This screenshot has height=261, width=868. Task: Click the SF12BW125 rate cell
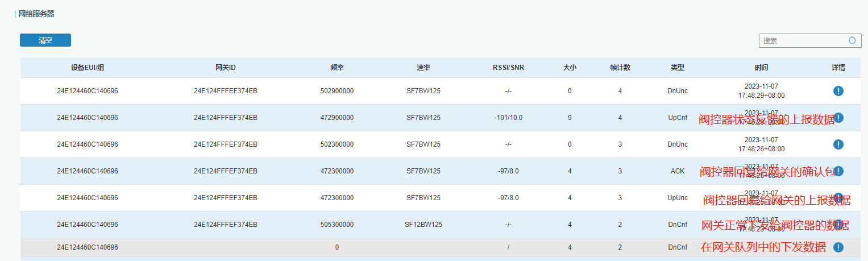pyautogui.click(x=423, y=225)
